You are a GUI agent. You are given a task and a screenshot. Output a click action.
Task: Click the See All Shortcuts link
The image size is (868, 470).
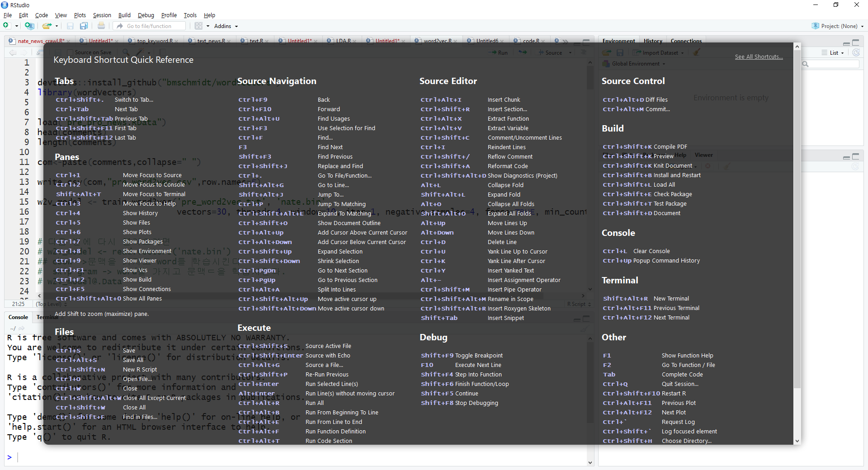click(759, 57)
